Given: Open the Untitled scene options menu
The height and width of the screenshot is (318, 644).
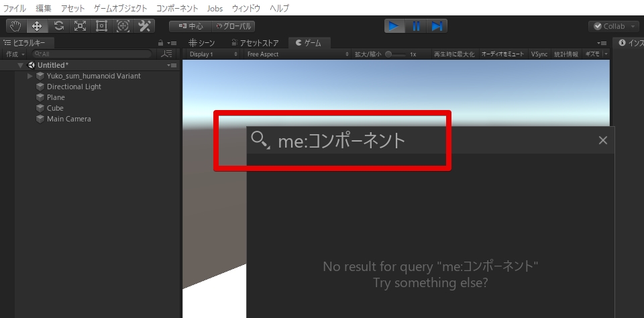Looking at the screenshot, I should [172, 65].
